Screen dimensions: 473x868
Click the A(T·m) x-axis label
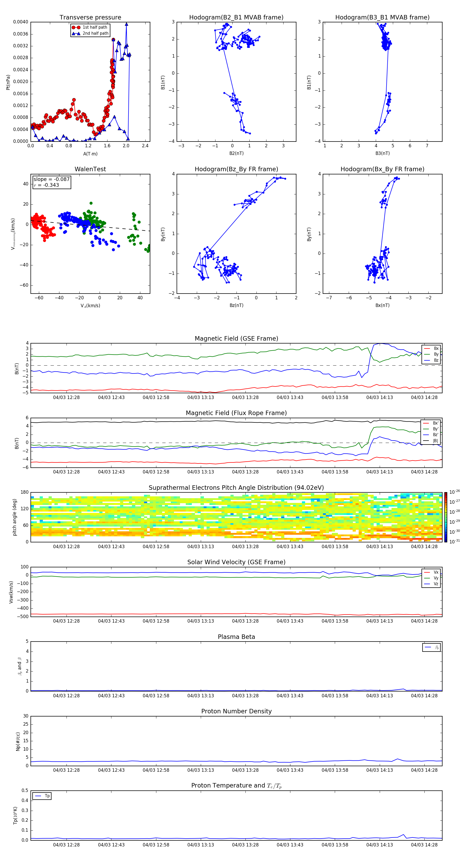pyautogui.click(x=90, y=154)
